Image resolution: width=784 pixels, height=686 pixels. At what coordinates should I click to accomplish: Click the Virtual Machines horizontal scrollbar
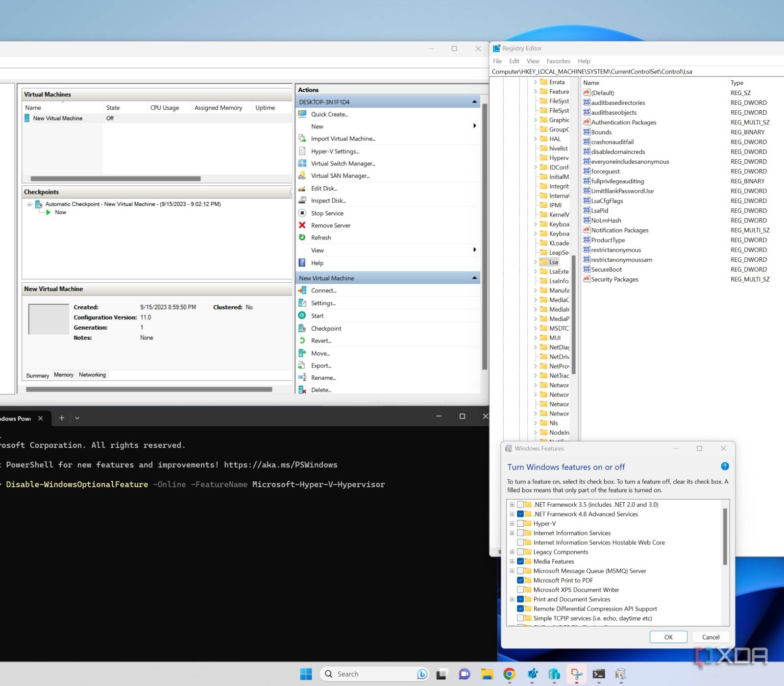coord(116,179)
